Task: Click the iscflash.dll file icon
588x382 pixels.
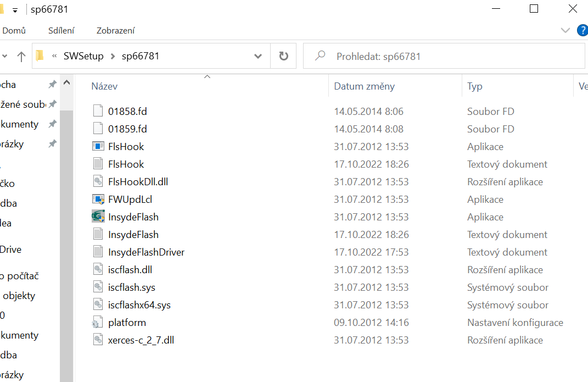Action: 98,269
